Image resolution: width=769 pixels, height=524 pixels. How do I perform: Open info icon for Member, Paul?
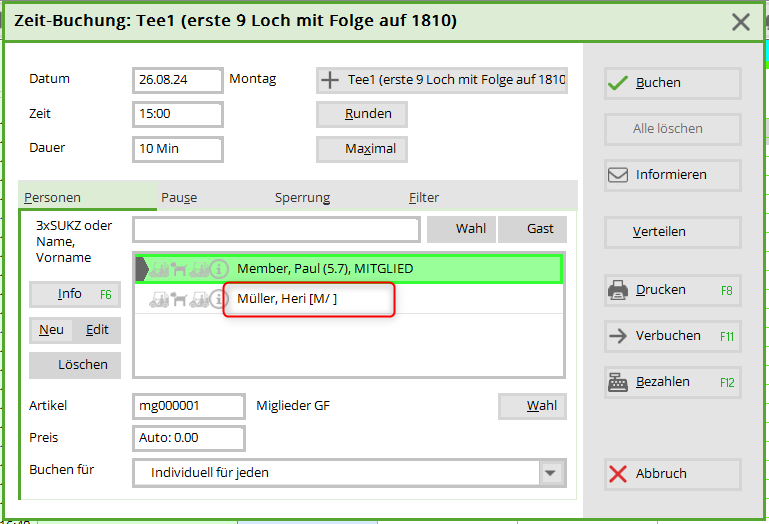click(219, 269)
